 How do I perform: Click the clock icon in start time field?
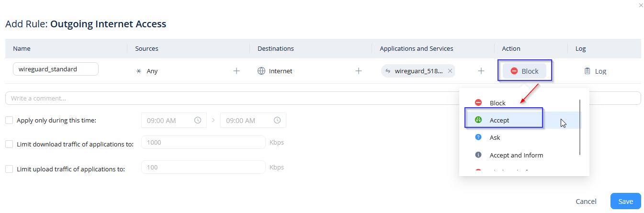[198, 120]
